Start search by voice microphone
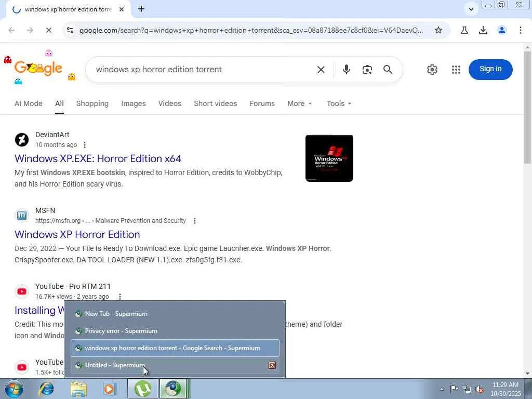 click(x=346, y=70)
